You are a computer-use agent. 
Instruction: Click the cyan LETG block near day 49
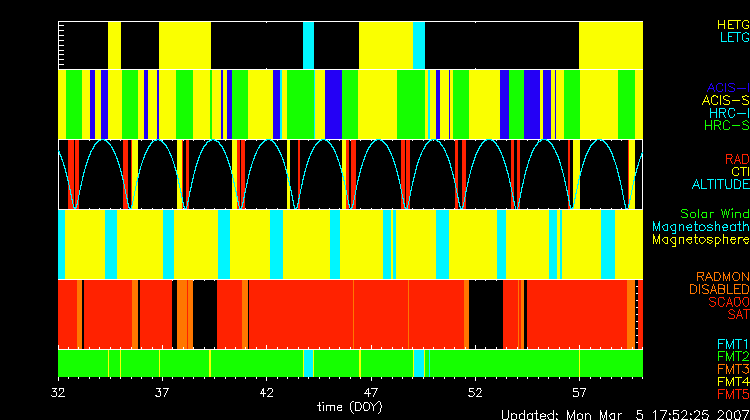click(419, 44)
